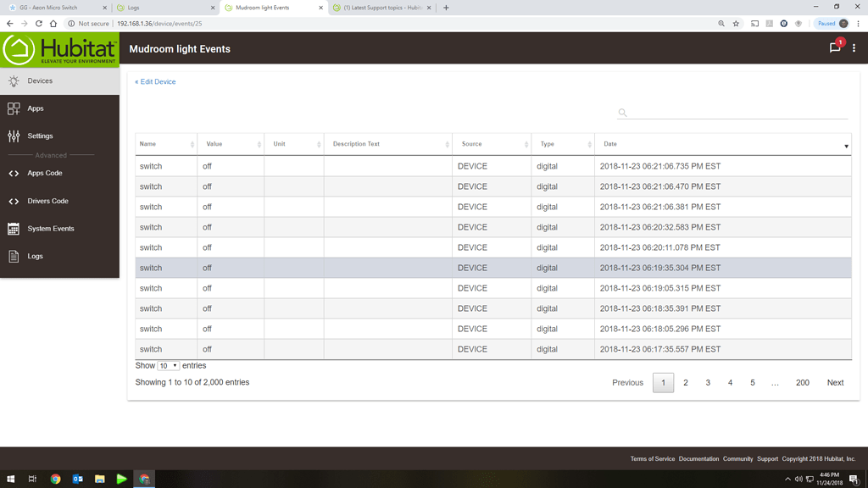
Task: Click the Edit Device link
Action: pyautogui.click(x=156, y=82)
